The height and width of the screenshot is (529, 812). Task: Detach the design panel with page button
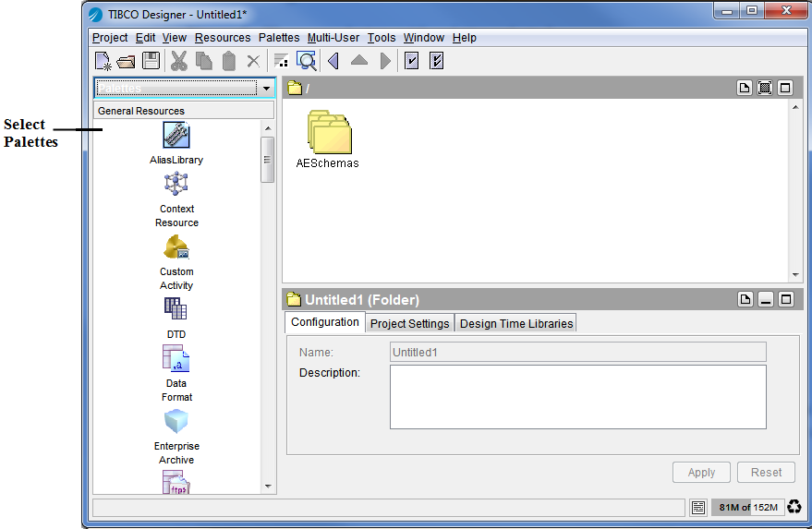745,88
